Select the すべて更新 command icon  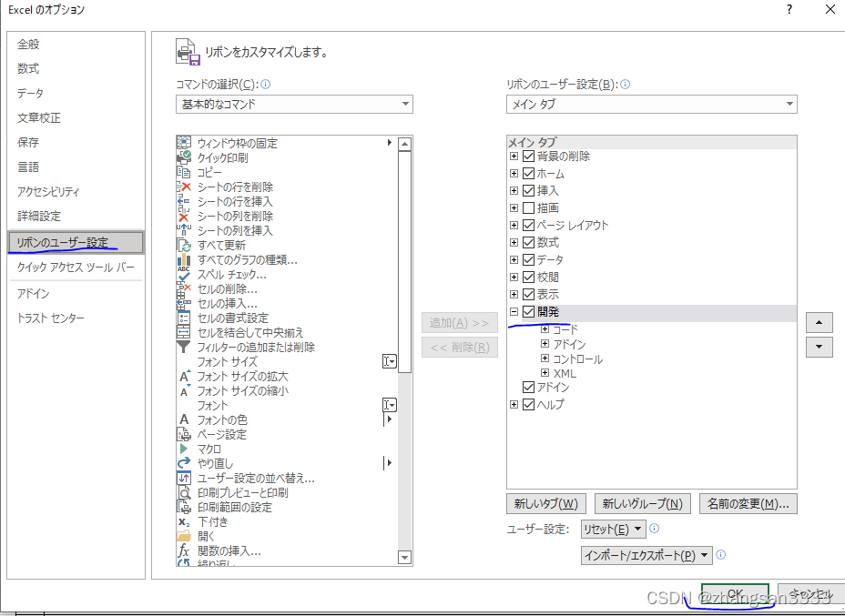click(184, 245)
